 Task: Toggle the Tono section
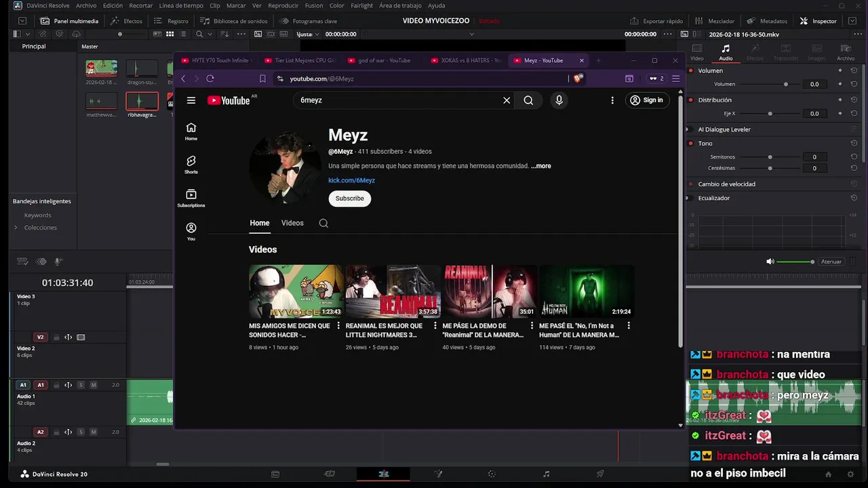(x=691, y=143)
